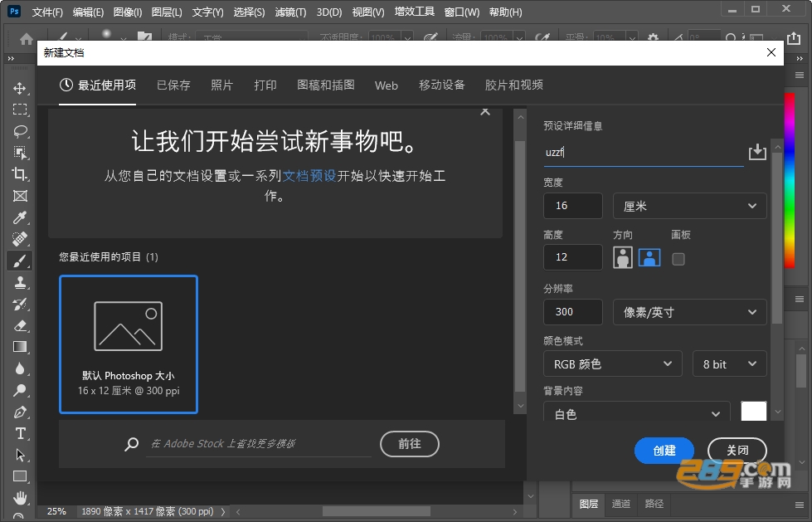Select the Rectangle shape tool
812x522 pixels.
tap(20, 476)
